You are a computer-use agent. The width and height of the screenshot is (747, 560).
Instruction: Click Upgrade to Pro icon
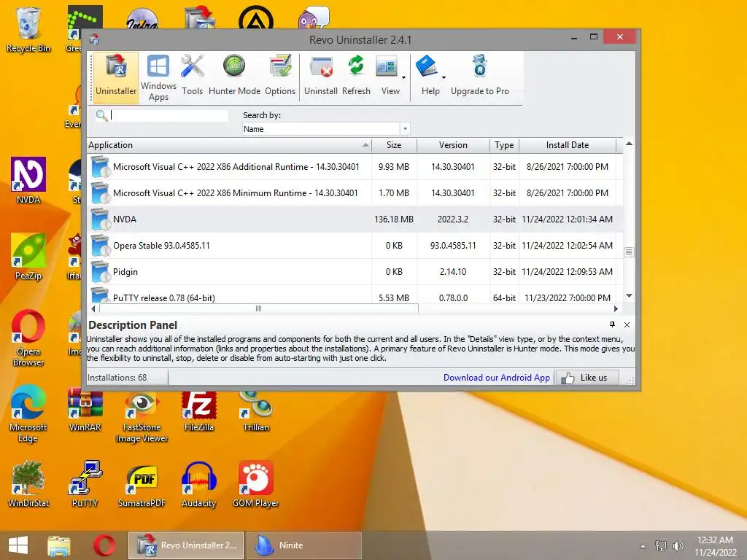[x=480, y=75]
